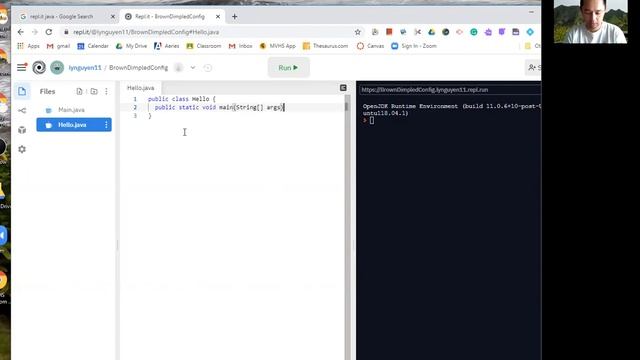Open the Other bookmarks folder
640x360 pixels.
[532, 46]
